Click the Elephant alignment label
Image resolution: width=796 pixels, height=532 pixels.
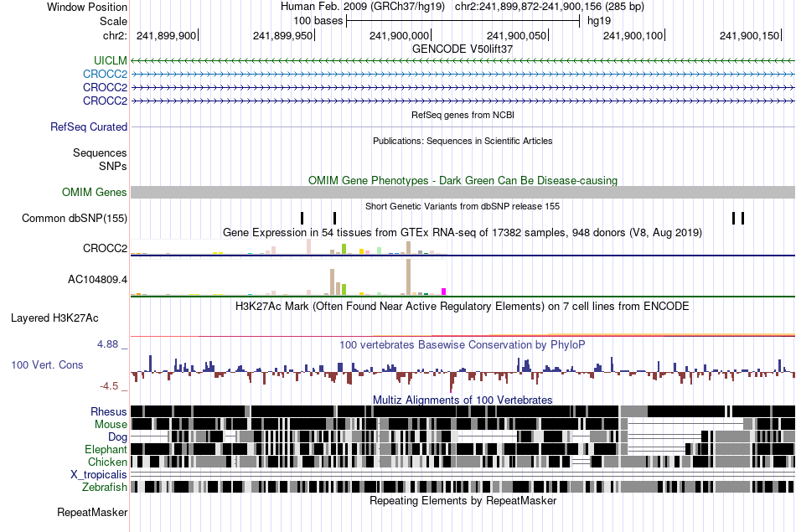tap(106, 449)
